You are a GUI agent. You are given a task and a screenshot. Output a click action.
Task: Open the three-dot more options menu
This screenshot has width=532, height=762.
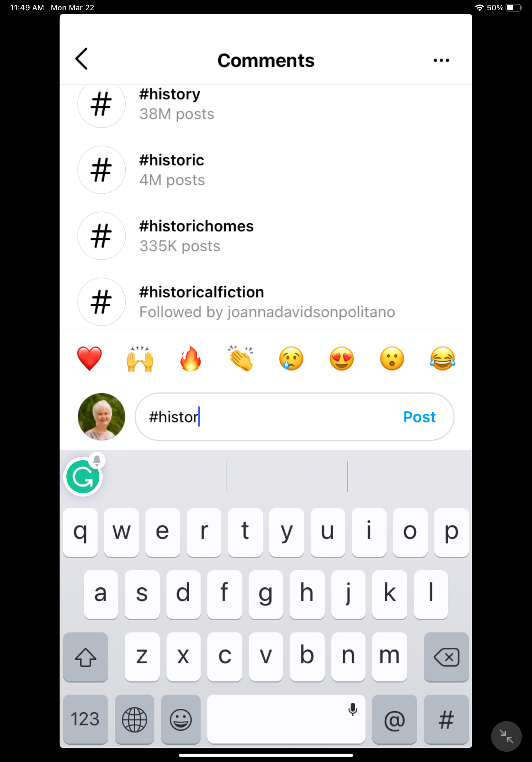441,61
